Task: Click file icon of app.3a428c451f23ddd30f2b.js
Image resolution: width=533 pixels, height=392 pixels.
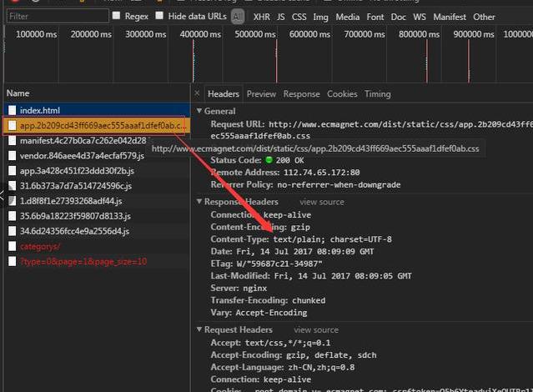Action: pyautogui.click(x=12, y=171)
